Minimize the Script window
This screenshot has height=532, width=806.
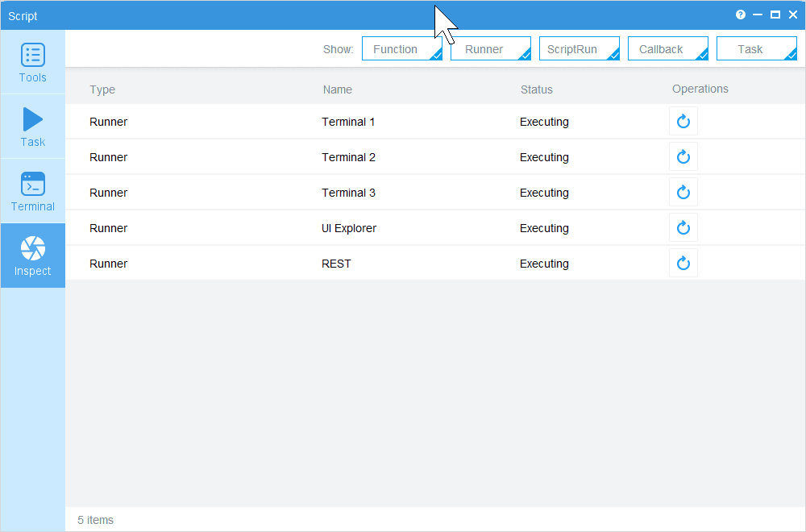point(757,15)
